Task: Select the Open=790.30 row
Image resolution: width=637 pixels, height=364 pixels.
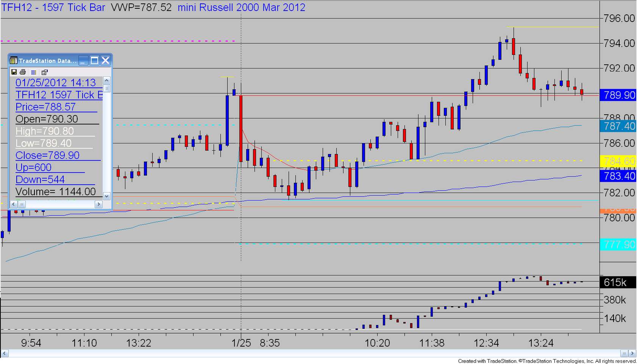Action: pyautogui.click(x=47, y=119)
